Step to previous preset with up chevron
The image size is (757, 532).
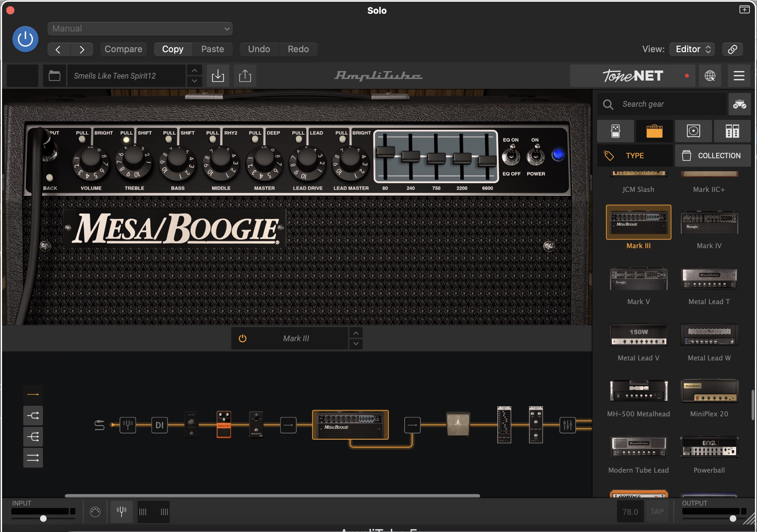(x=194, y=70)
